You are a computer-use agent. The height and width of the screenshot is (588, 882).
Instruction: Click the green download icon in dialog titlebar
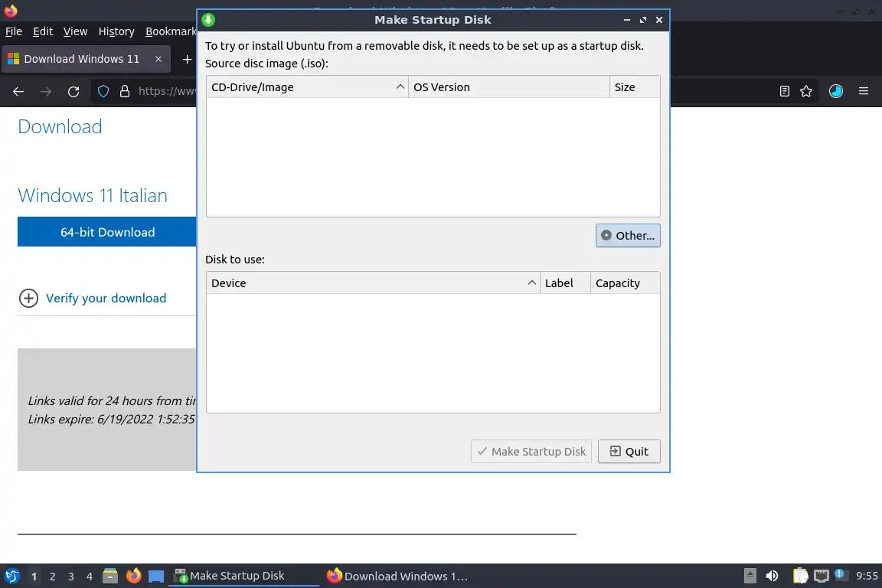[x=209, y=20]
